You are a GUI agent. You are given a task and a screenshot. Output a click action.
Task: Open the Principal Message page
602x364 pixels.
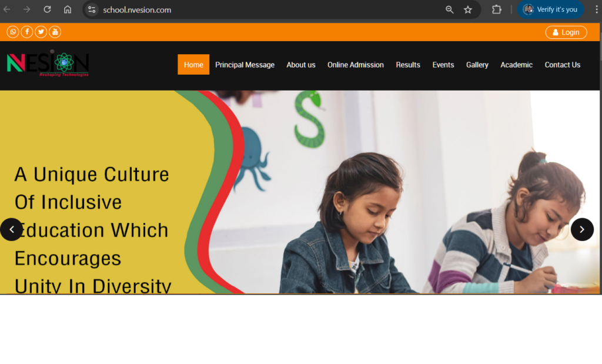(x=245, y=65)
